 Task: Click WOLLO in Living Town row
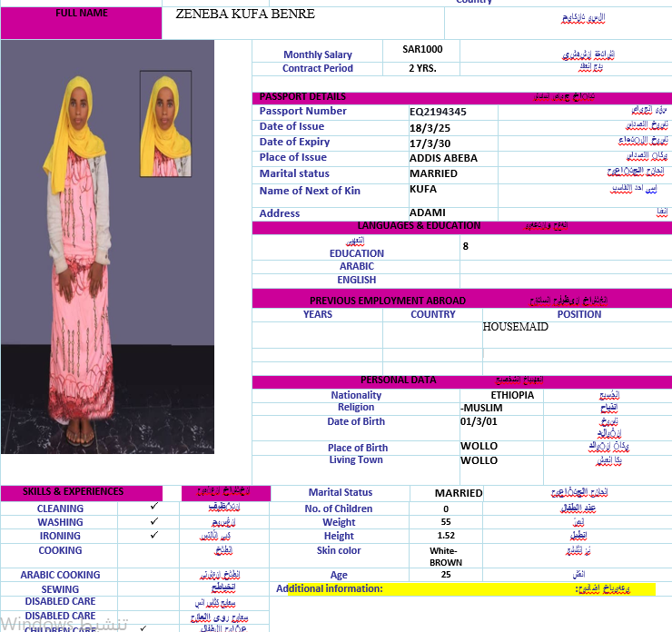[479, 460]
